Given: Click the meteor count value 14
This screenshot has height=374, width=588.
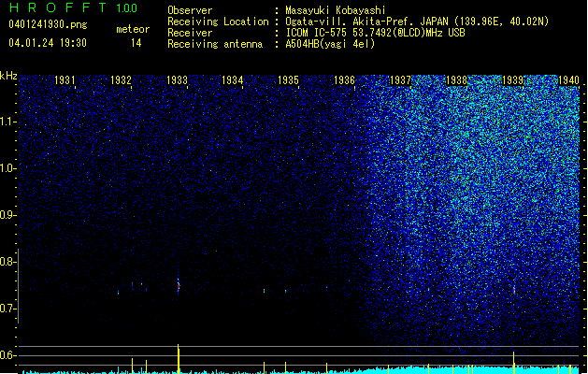Looking at the screenshot, I should click(x=136, y=43).
